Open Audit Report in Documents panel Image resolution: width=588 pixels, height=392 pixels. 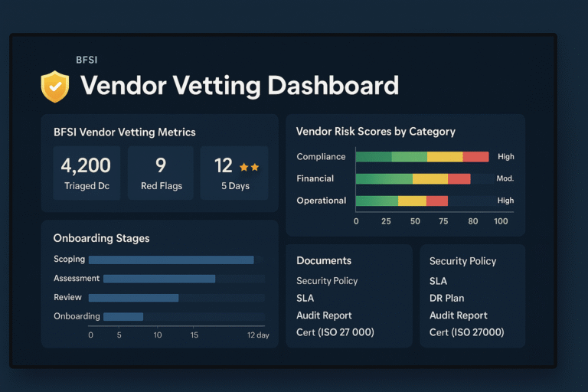pyautogui.click(x=324, y=315)
